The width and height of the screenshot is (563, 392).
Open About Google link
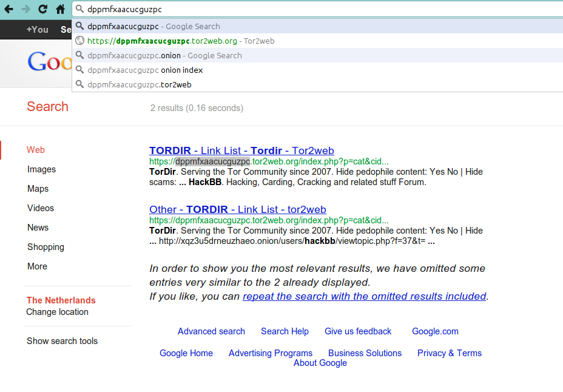pos(320,363)
